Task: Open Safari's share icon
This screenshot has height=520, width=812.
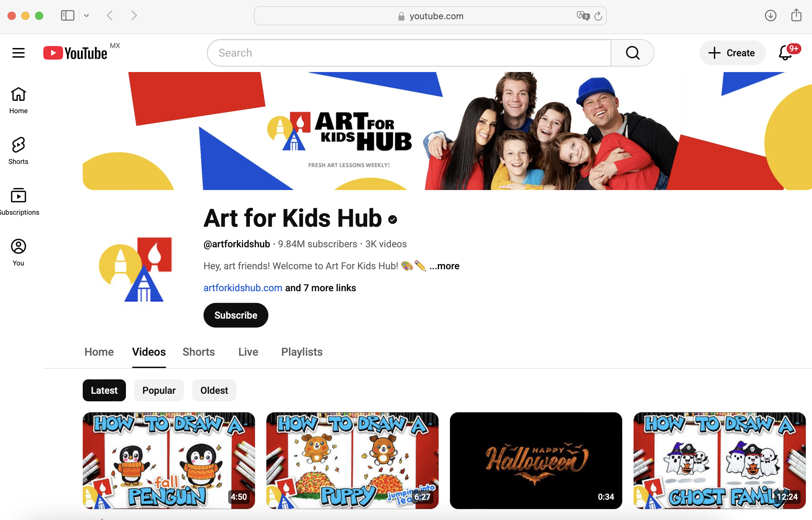Action: 796,15
